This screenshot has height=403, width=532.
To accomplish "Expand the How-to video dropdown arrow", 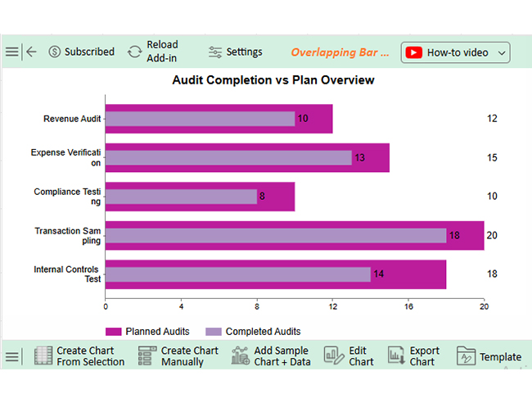I will [503, 52].
